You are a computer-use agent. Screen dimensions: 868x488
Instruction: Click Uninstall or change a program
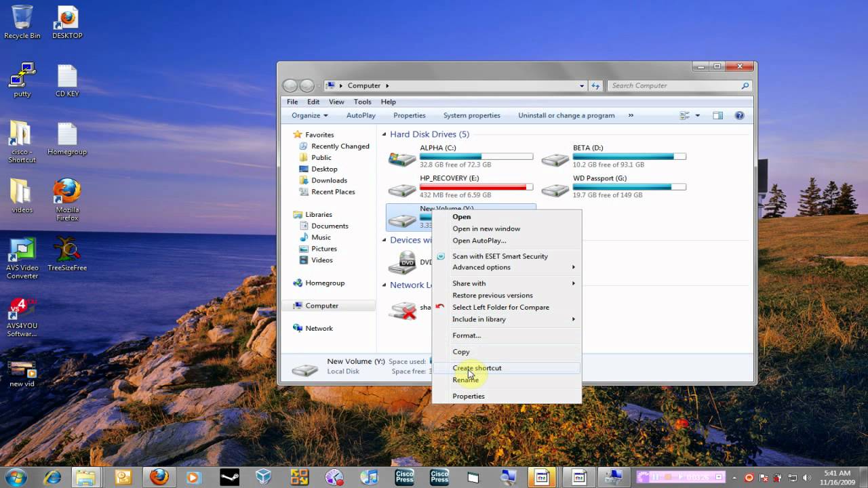(566, 115)
